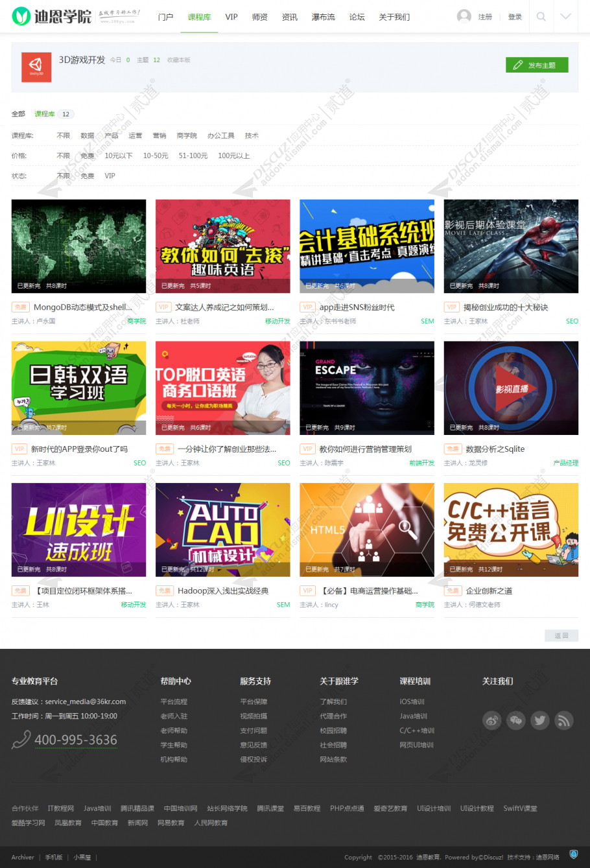Click the 返回 button below the course list
The image size is (590, 868).
pyautogui.click(x=561, y=636)
